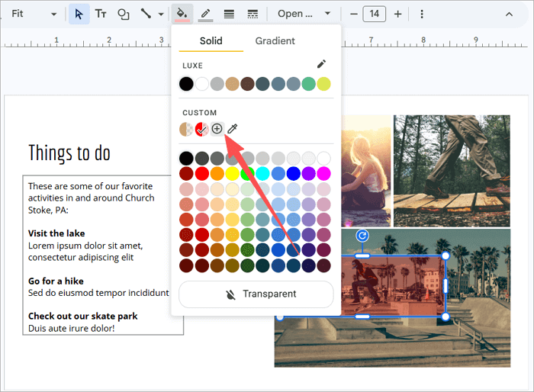Pick a color with the eyedropper
The width and height of the screenshot is (534, 392).
(x=233, y=129)
